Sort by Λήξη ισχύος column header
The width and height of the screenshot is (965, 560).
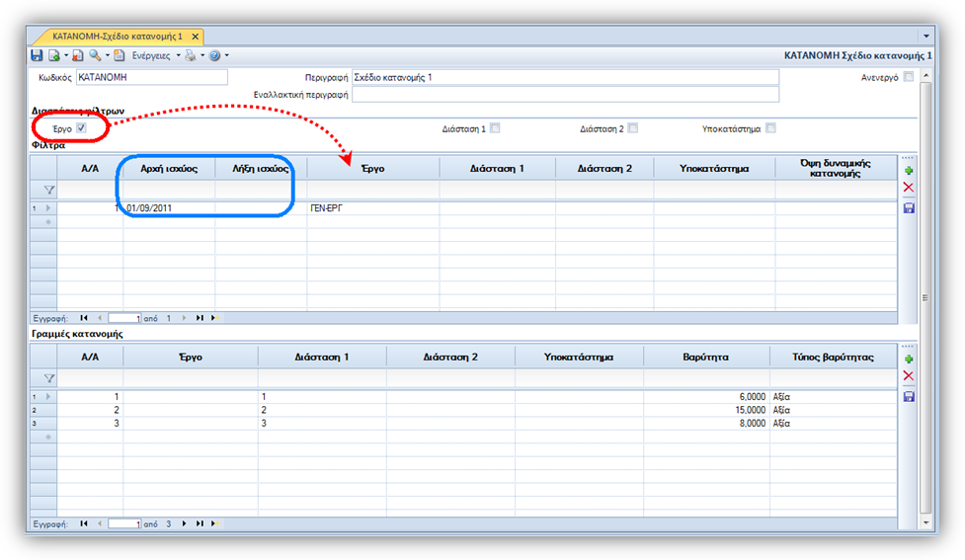tap(261, 168)
